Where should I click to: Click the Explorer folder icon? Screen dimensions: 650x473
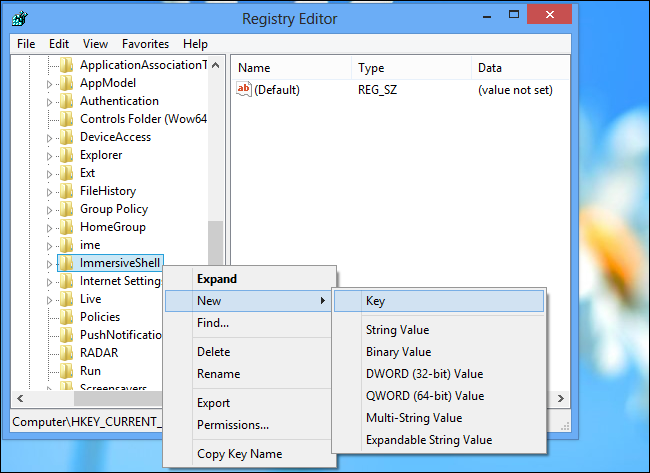pyautogui.click(x=66, y=155)
